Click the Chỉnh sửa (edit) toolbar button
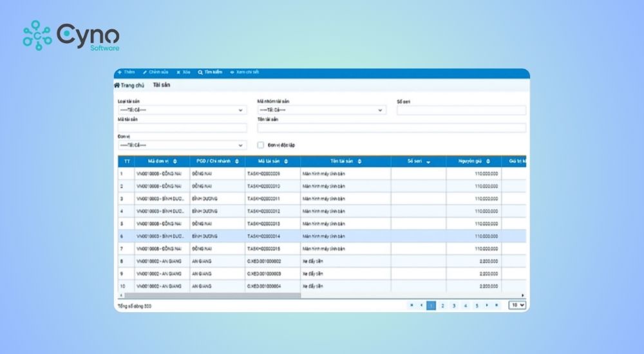 (156, 72)
